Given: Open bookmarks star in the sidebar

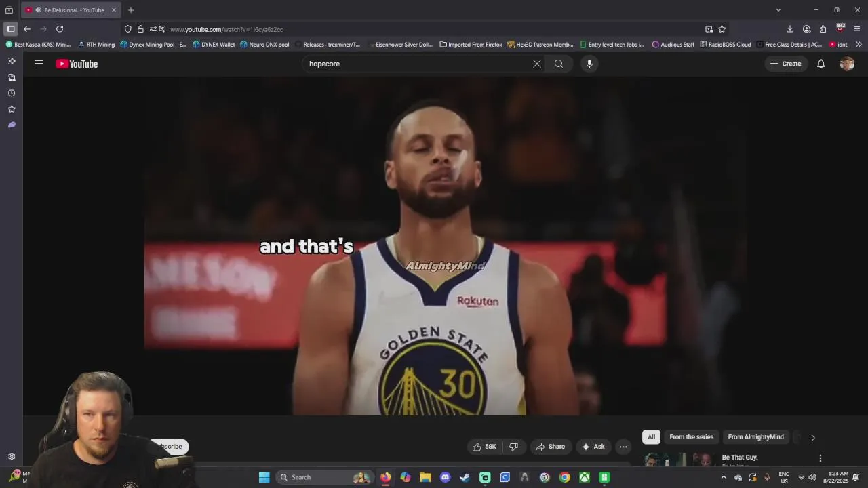Looking at the screenshot, I should pyautogui.click(x=12, y=109).
